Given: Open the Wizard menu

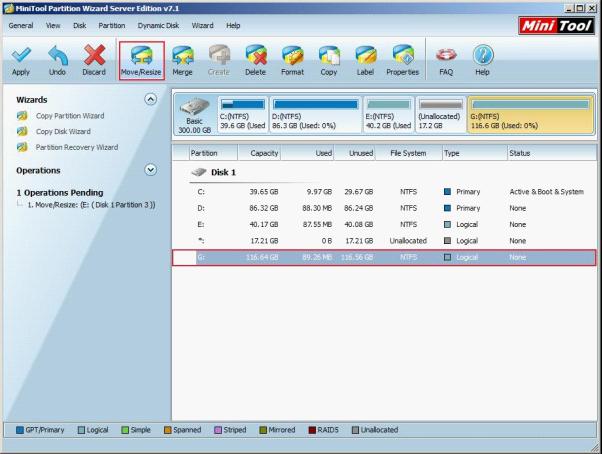Looking at the screenshot, I should click(202, 26).
